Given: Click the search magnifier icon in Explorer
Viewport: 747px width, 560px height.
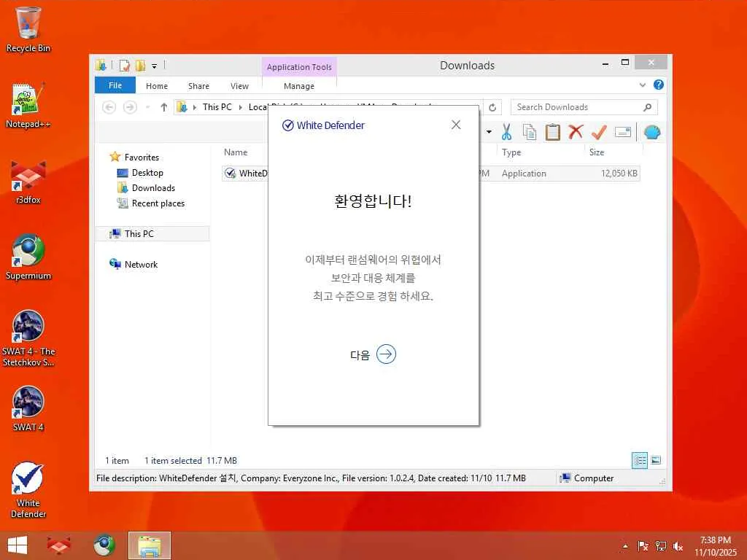Looking at the screenshot, I should [x=647, y=107].
